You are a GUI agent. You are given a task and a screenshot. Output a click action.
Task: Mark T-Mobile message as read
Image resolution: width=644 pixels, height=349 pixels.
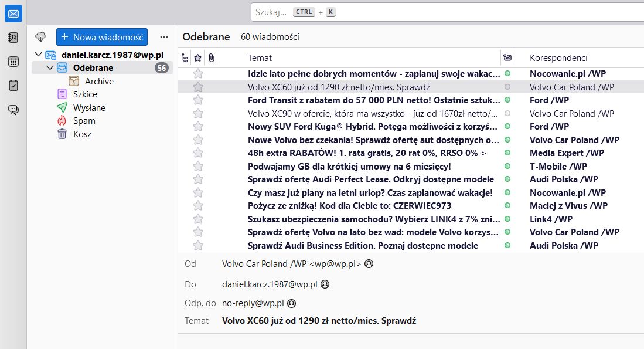tap(507, 166)
